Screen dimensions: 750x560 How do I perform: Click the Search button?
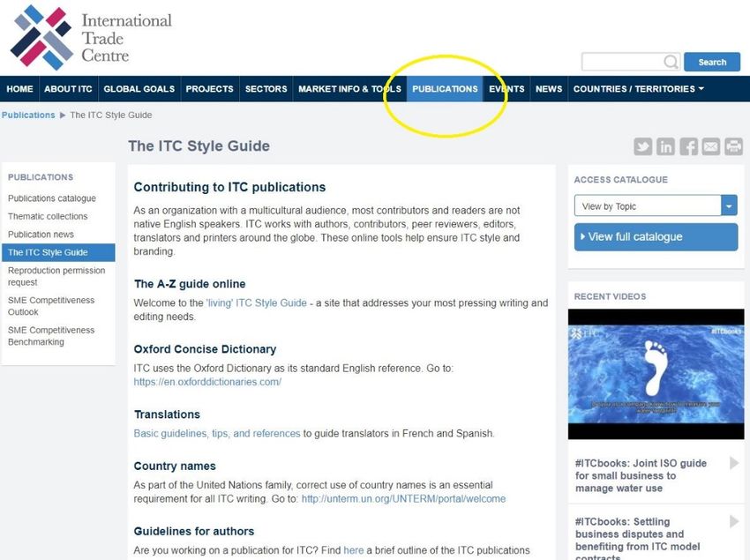tap(712, 62)
